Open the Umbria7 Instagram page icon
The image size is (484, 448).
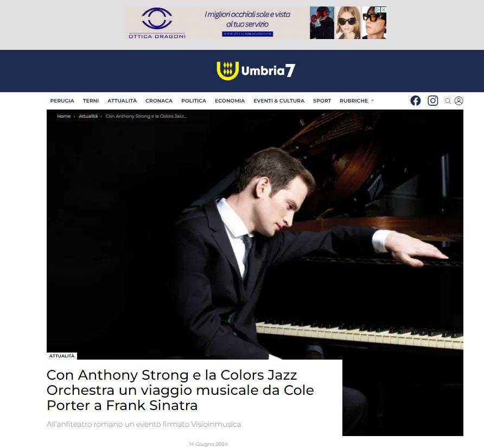coord(433,100)
